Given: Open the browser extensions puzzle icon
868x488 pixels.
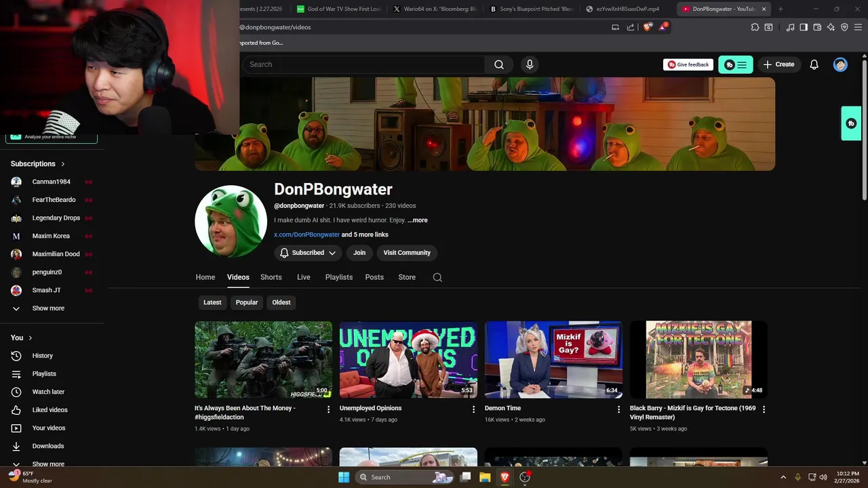Looking at the screenshot, I should pos(755,27).
